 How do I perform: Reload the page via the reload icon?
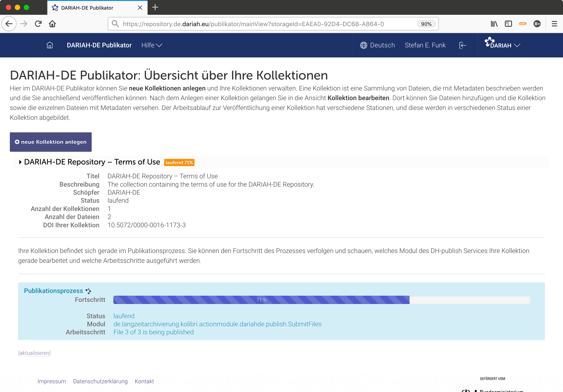(x=38, y=23)
